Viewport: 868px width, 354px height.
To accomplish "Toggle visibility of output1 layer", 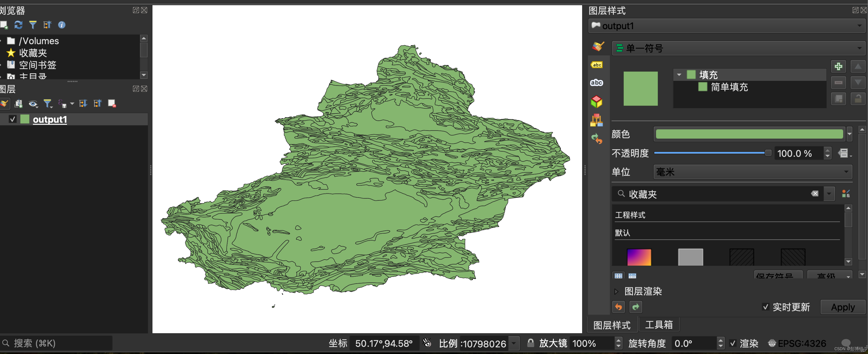I will click(13, 119).
